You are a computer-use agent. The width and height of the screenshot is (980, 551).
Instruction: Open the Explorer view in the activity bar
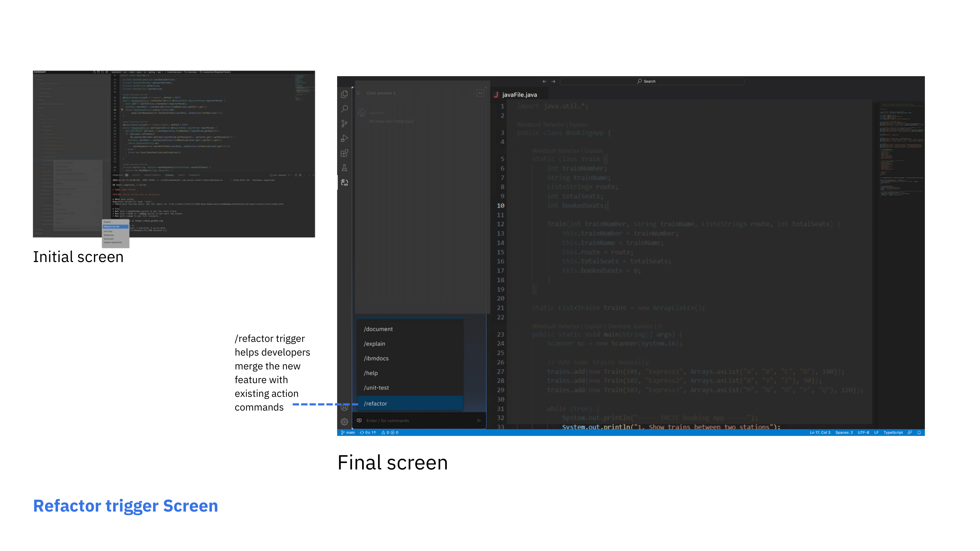coord(344,94)
